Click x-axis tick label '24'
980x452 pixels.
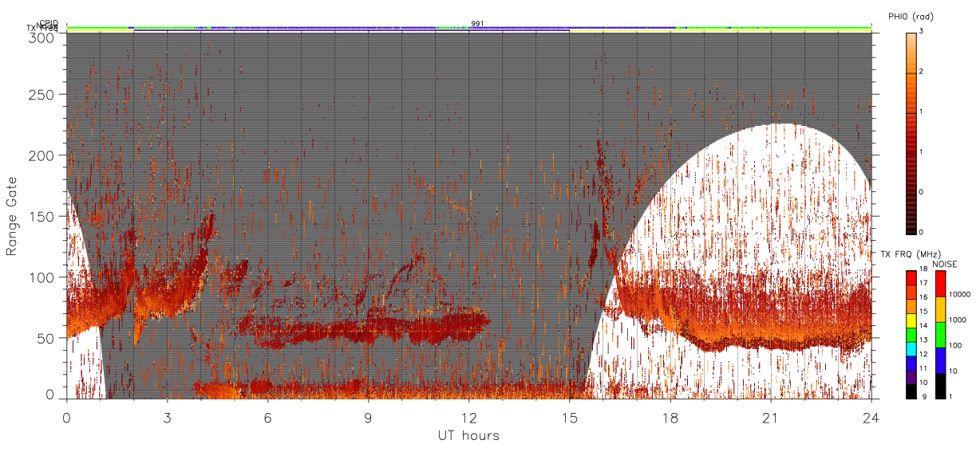(x=871, y=417)
